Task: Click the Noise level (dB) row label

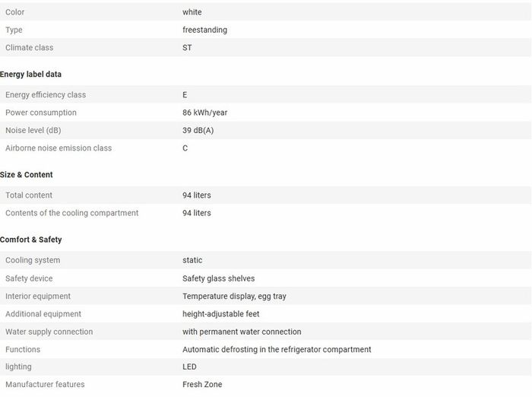Action: (x=33, y=130)
